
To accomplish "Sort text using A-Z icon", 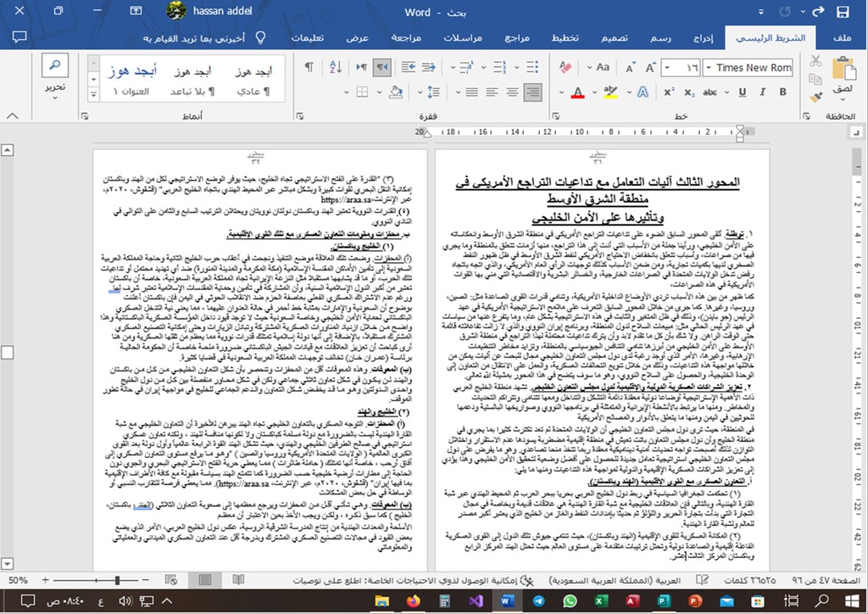I will tap(336, 68).
